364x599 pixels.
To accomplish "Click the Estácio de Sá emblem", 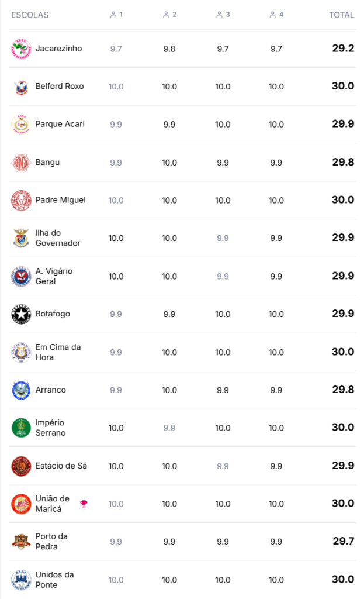I will coord(21,466).
